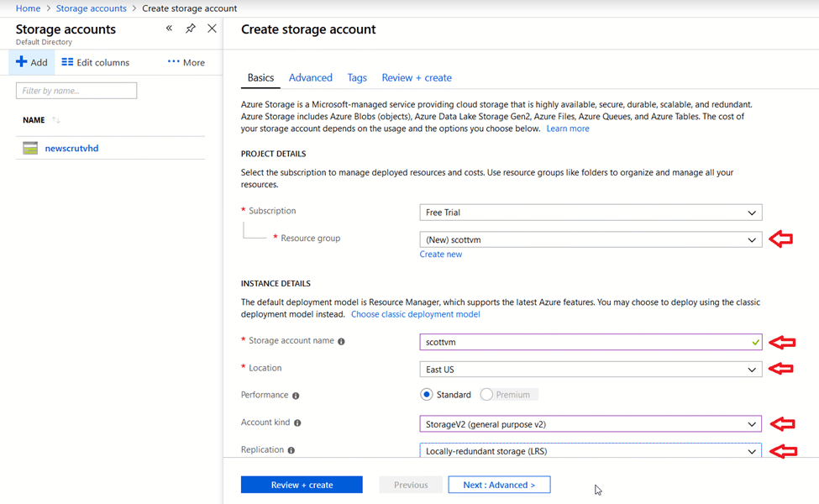Click the PROJECT DETAILS heading

coord(273,154)
